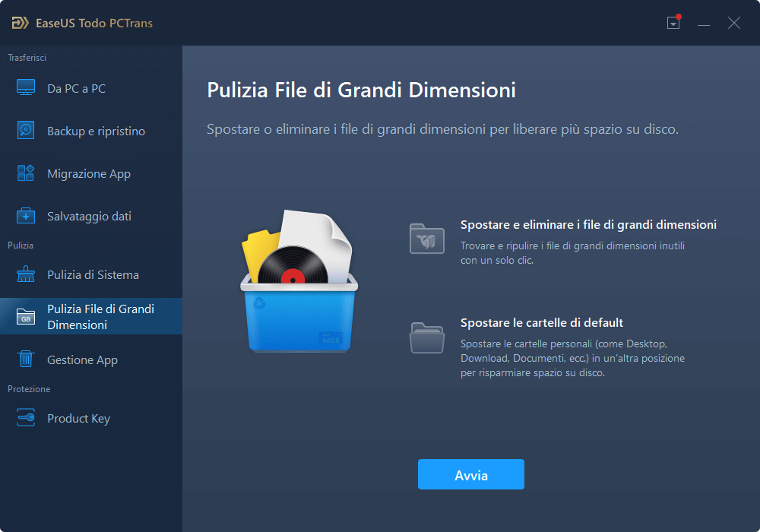Click 'Spostare le cartelle di default' heading

(x=542, y=323)
